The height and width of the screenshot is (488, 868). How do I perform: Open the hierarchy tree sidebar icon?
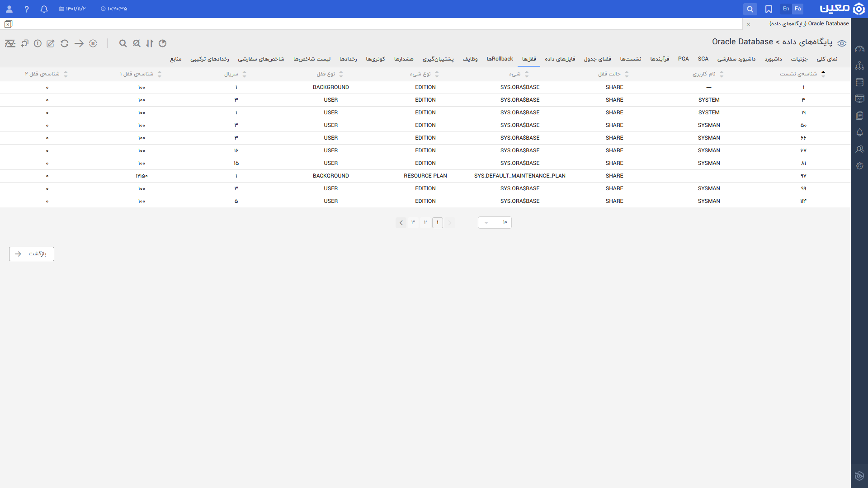coord(859,66)
